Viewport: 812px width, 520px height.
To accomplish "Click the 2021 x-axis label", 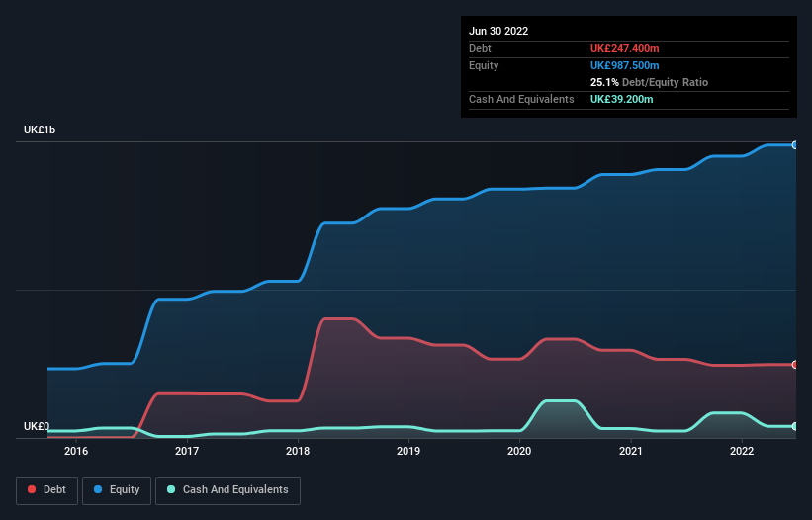I will (631, 451).
